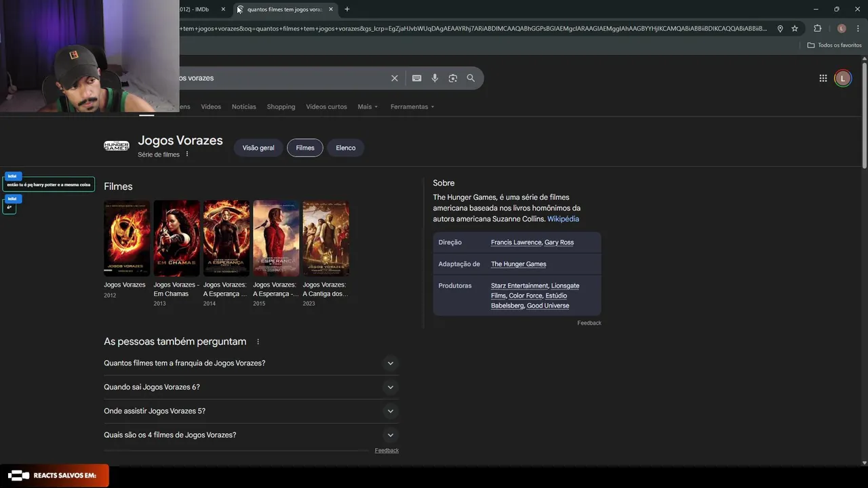Open search by image camera icon
868x488 pixels.
pyautogui.click(x=453, y=78)
